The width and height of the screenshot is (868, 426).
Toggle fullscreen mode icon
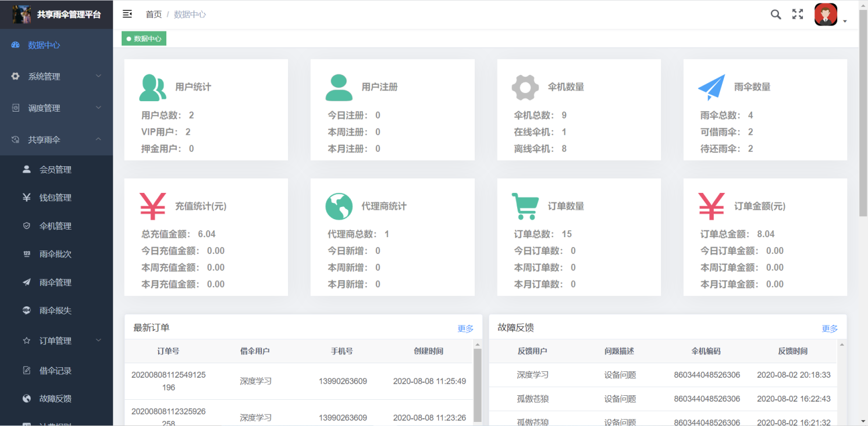tap(798, 15)
